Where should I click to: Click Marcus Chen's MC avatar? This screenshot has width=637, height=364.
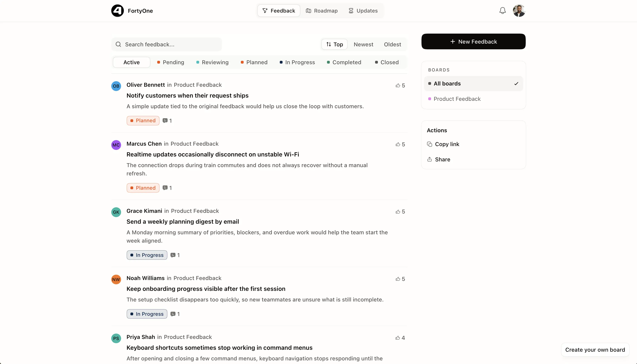click(116, 145)
